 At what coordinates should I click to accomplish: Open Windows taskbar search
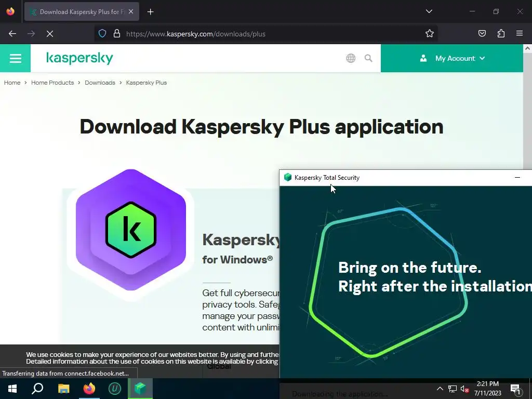37,389
